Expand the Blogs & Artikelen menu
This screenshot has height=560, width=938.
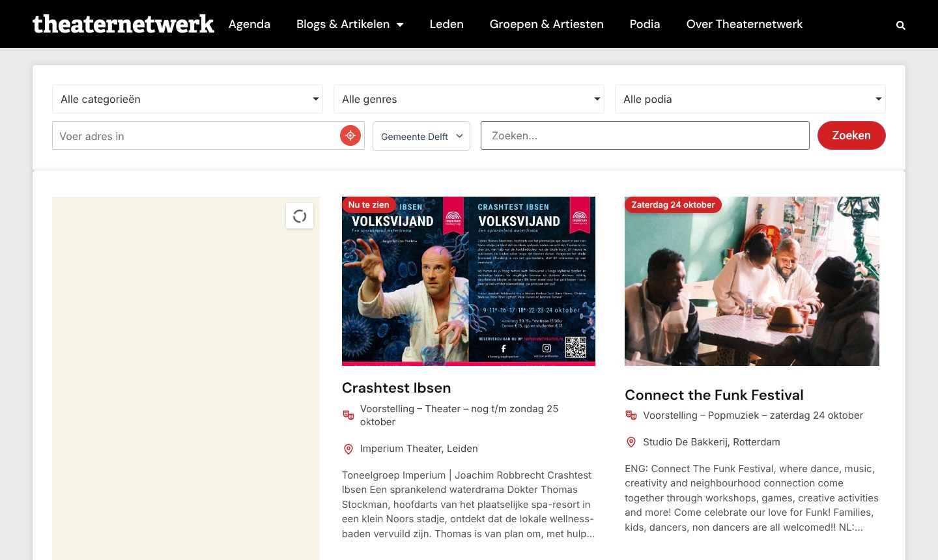pyautogui.click(x=350, y=24)
